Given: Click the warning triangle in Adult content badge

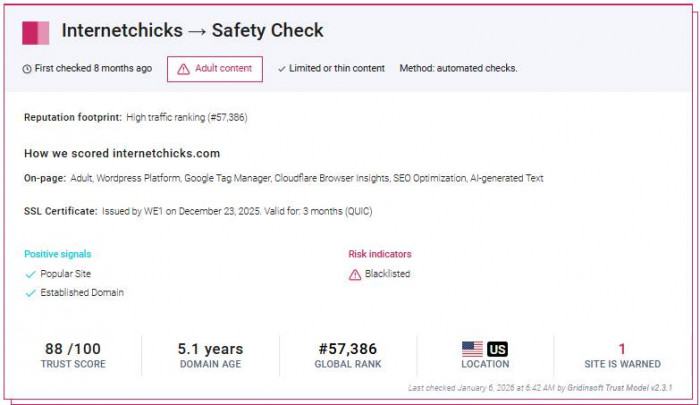Looking at the screenshot, I should (x=184, y=69).
